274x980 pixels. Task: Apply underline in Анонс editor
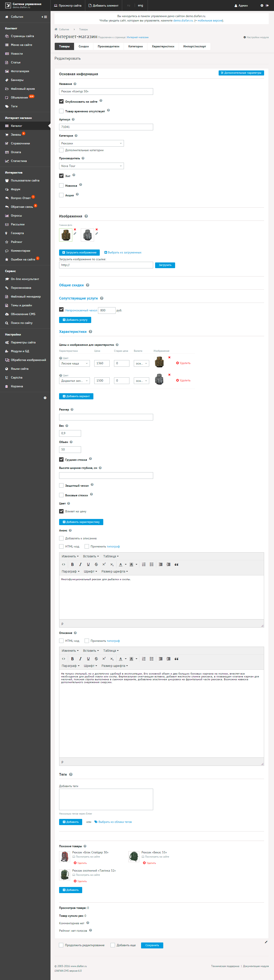(x=88, y=565)
